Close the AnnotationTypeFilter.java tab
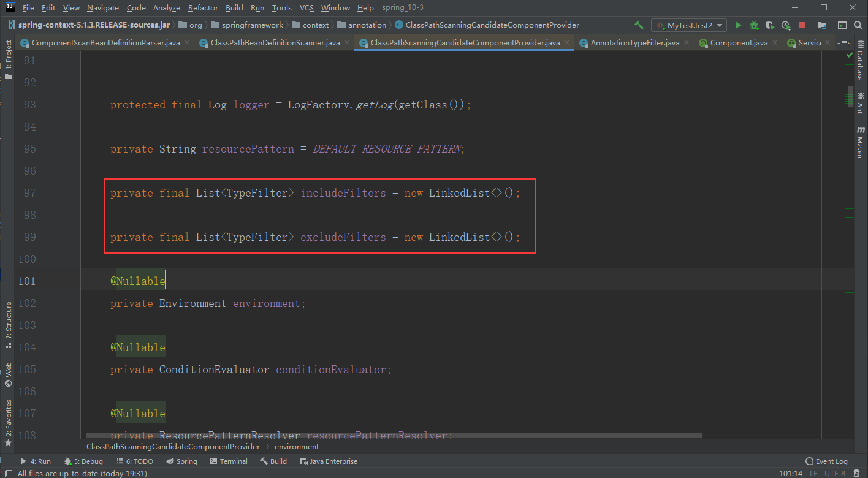The image size is (868, 478). (685, 43)
